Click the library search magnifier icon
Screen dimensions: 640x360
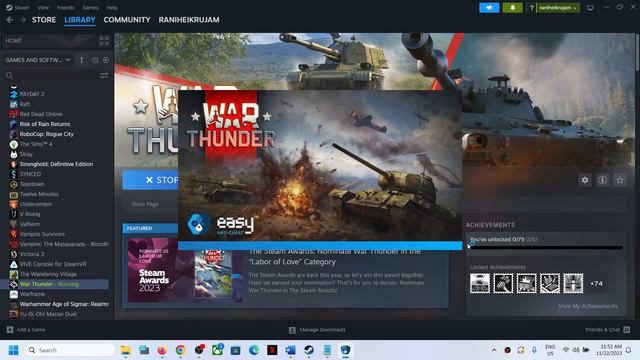click(x=10, y=76)
